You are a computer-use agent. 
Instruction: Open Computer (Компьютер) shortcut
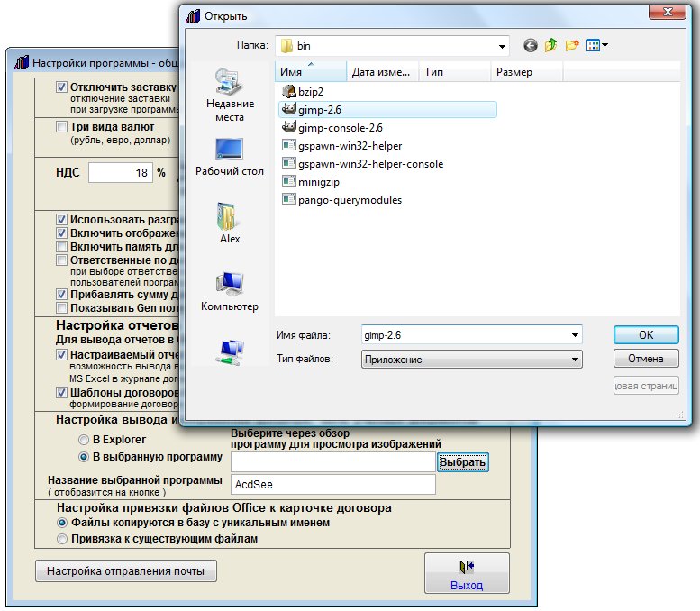coord(230,292)
